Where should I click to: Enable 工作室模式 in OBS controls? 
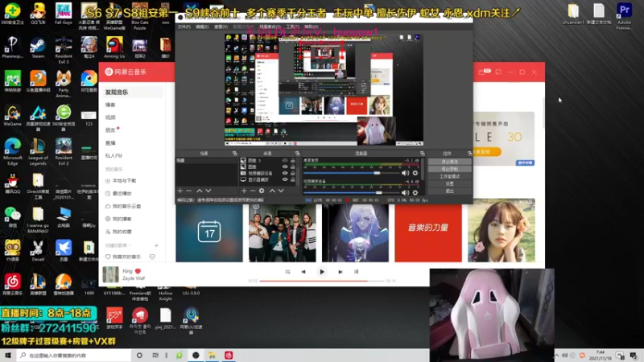pos(449,176)
